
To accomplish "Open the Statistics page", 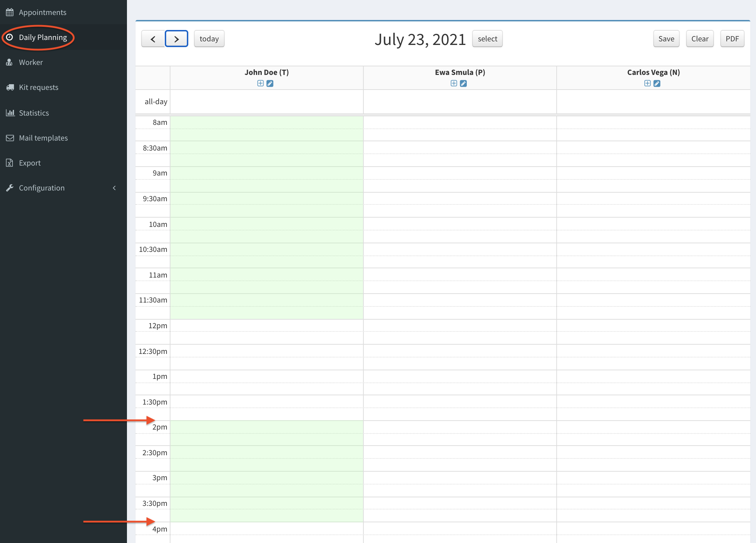I will (x=34, y=113).
